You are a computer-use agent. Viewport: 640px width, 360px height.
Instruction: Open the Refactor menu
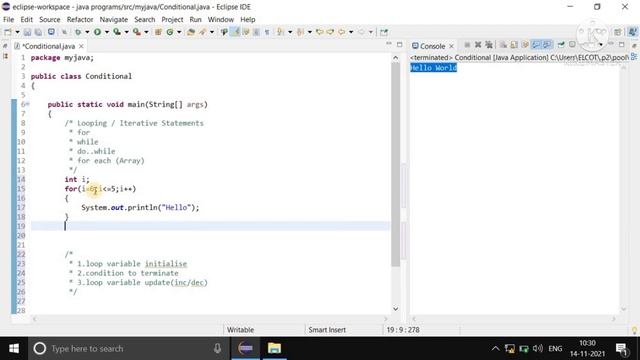pyautogui.click(x=80, y=20)
